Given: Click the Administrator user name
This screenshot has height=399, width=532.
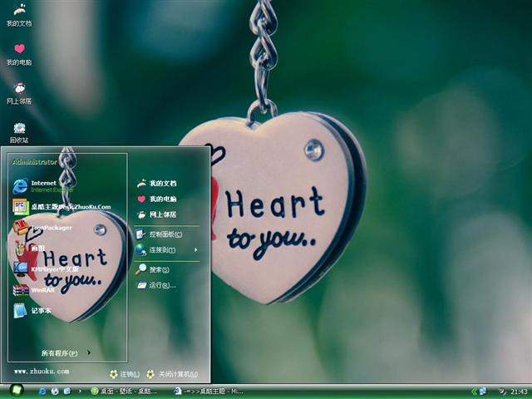Looking at the screenshot, I should pos(35,162).
